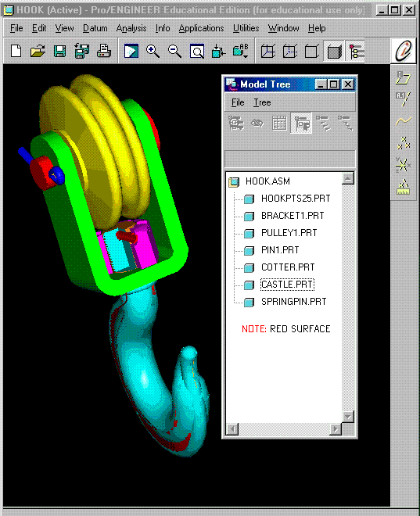420x516 pixels.
Task: Open the Model Tree's Tree menu
Action: click(262, 102)
